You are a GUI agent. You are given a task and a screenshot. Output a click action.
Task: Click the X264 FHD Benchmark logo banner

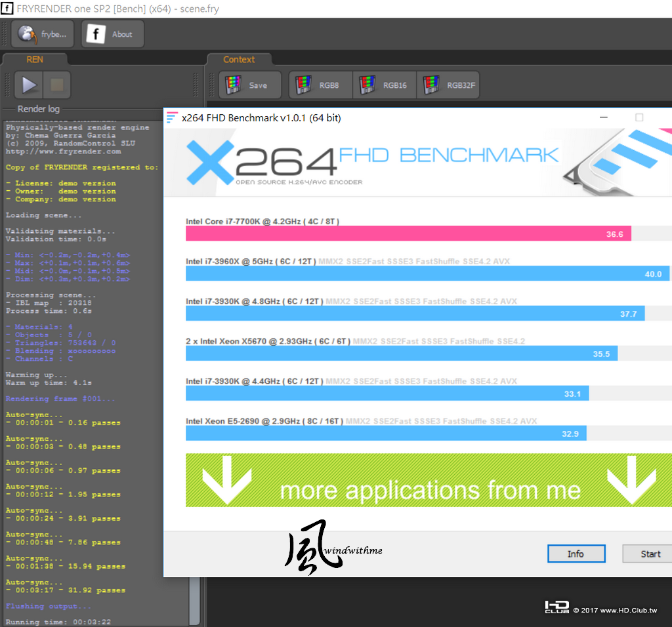[418, 163]
